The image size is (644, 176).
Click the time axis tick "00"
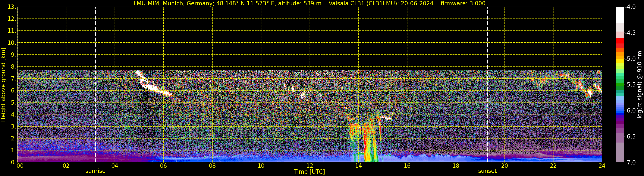pos(20,166)
